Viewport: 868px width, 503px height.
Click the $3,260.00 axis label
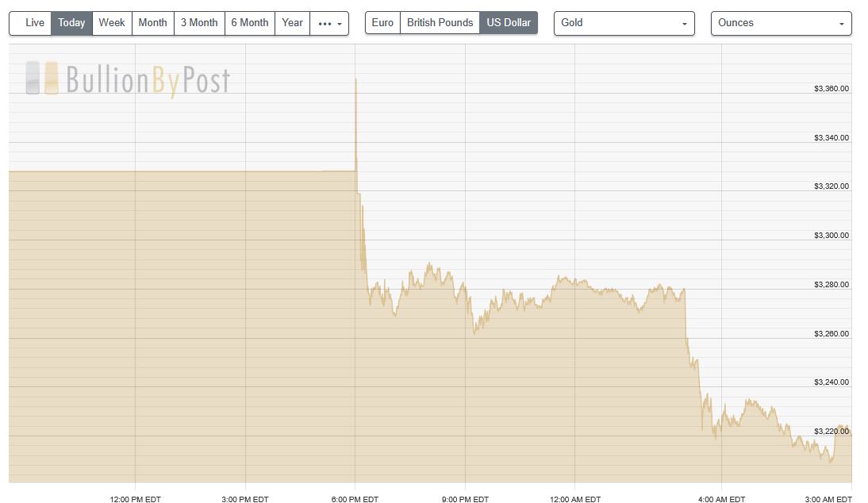click(831, 334)
